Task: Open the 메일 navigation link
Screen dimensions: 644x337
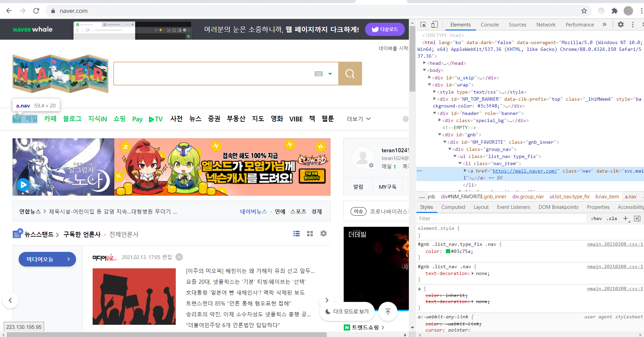Action: pyautogui.click(x=25, y=119)
